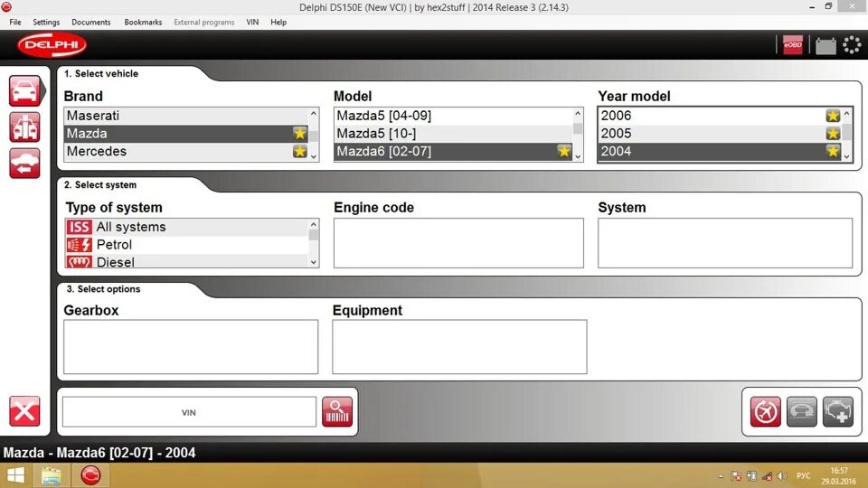Click the РУС language indicator
This screenshot has width=868, height=488.
[x=803, y=476]
